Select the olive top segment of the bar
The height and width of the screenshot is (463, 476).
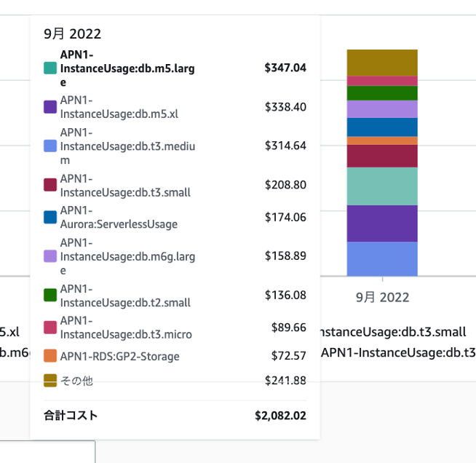(382, 62)
